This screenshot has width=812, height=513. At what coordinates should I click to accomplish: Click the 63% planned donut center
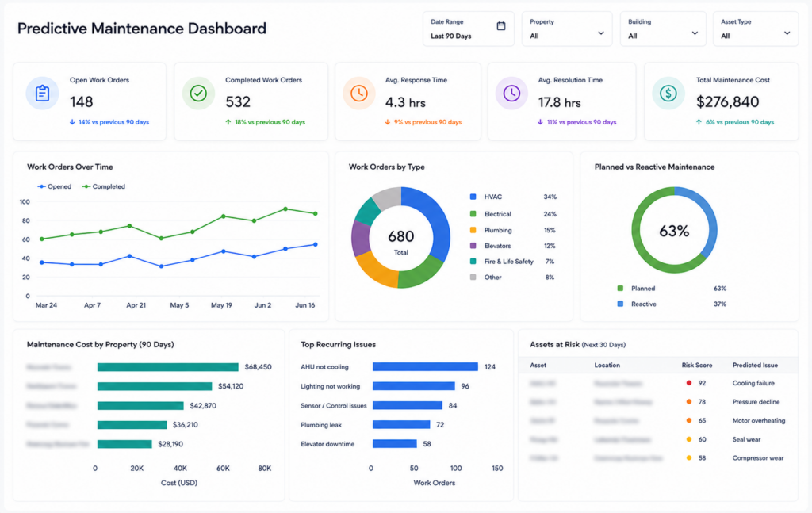[674, 231]
